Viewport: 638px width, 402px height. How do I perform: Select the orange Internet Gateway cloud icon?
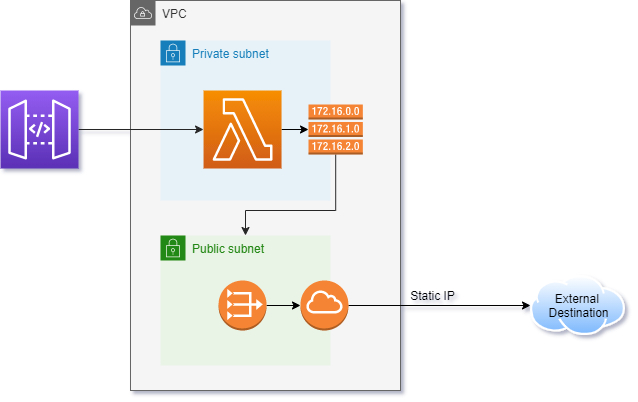(x=324, y=304)
